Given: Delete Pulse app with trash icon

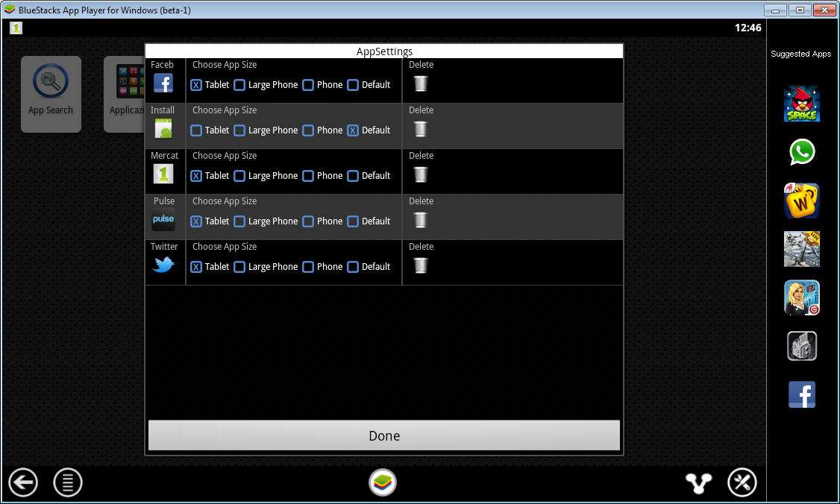Looking at the screenshot, I should pos(421,220).
